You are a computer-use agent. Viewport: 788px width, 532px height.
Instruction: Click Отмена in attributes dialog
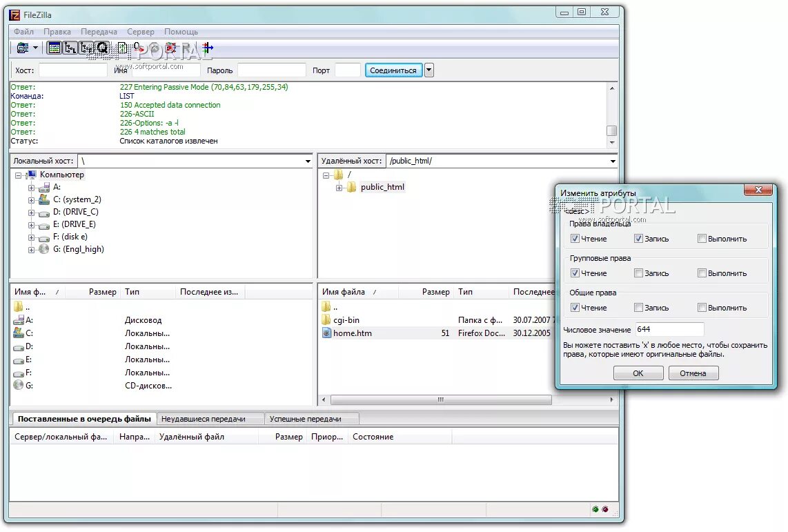pos(693,373)
